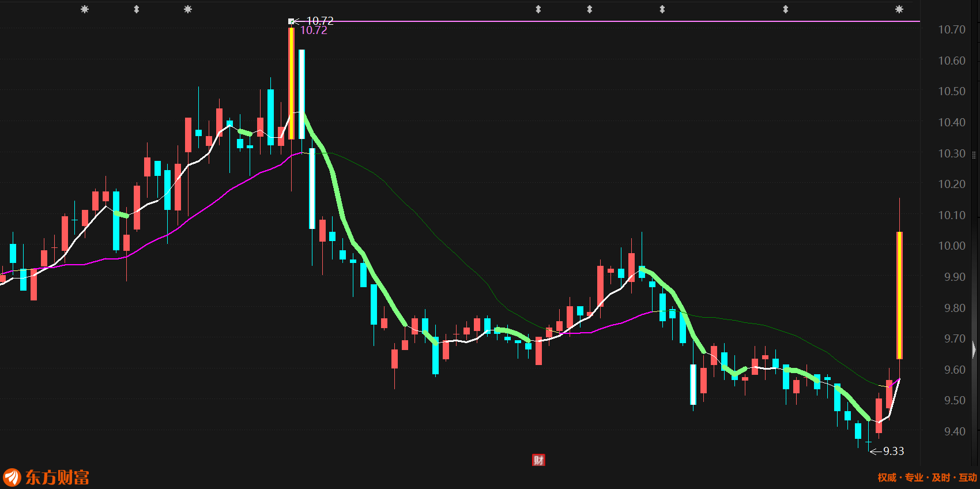The height and width of the screenshot is (489, 980).
Task: Click the 10.00 label on the price axis
Action: click(952, 246)
